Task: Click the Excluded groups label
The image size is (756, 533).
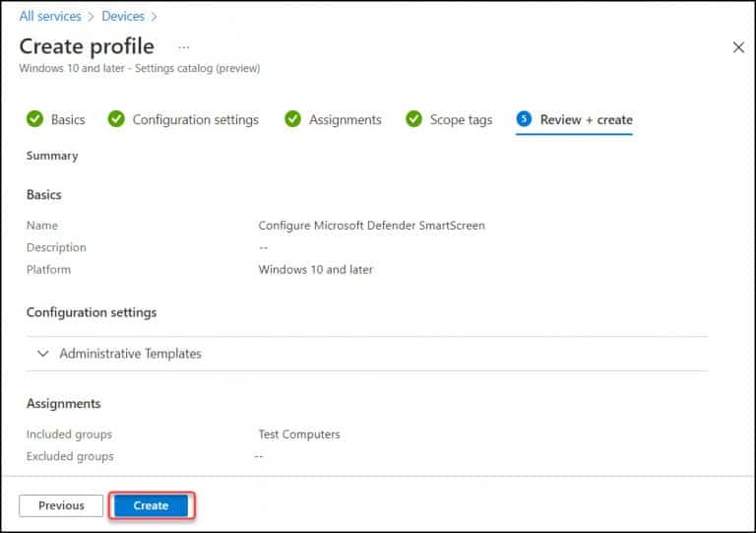Action: (70, 456)
